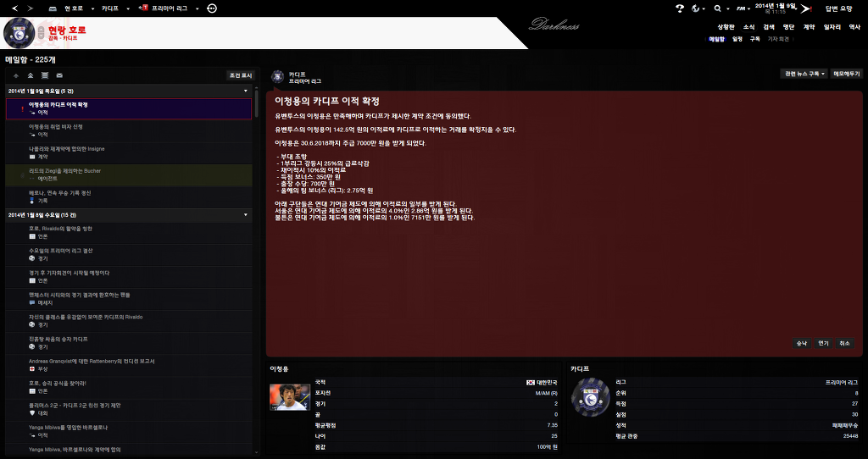The image size is (868, 459).
Task: Open search with the magnifier icon
Action: (x=717, y=8)
